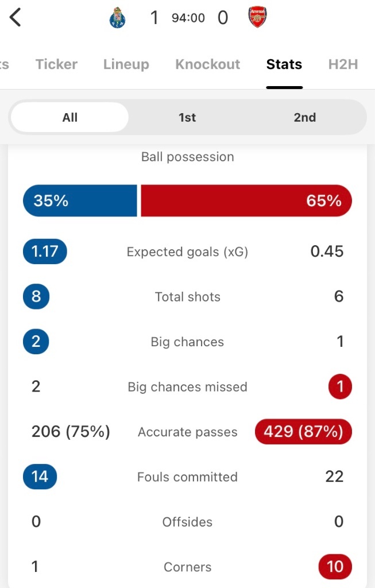The width and height of the screenshot is (375, 588).
Task: Tap the 94:00 match time
Action: click(x=188, y=18)
